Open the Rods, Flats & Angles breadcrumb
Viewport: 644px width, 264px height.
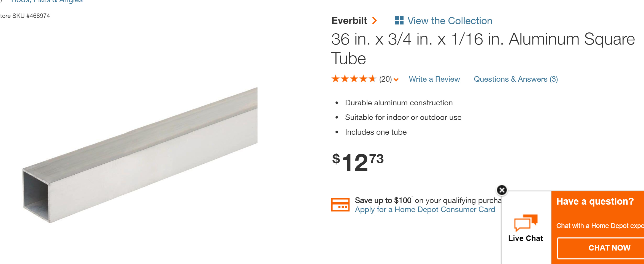coord(47,1)
